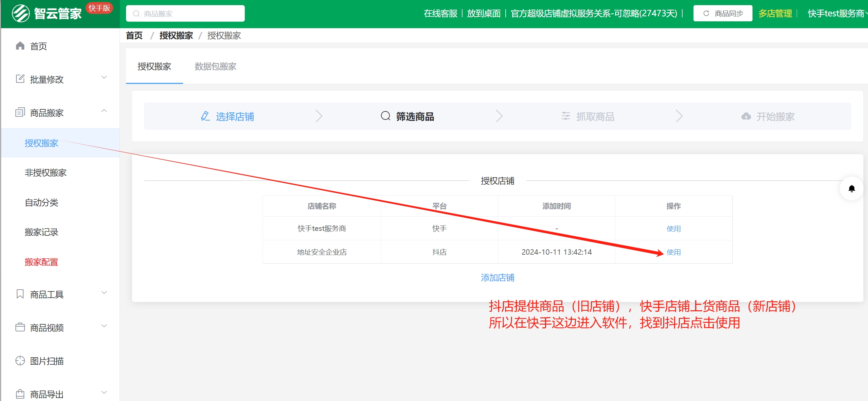Click the 快手test服务商 shop name cell
Image resolution: width=868 pixels, height=401 pixels.
pyautogui.click(x=322, y=229)
